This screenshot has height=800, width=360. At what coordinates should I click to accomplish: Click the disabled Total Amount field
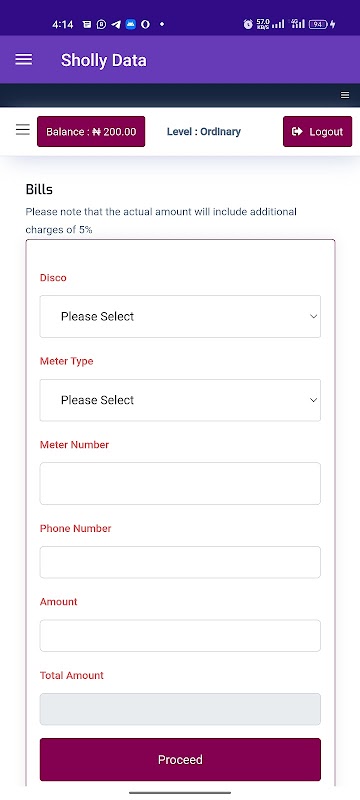[x=180, y=709]
